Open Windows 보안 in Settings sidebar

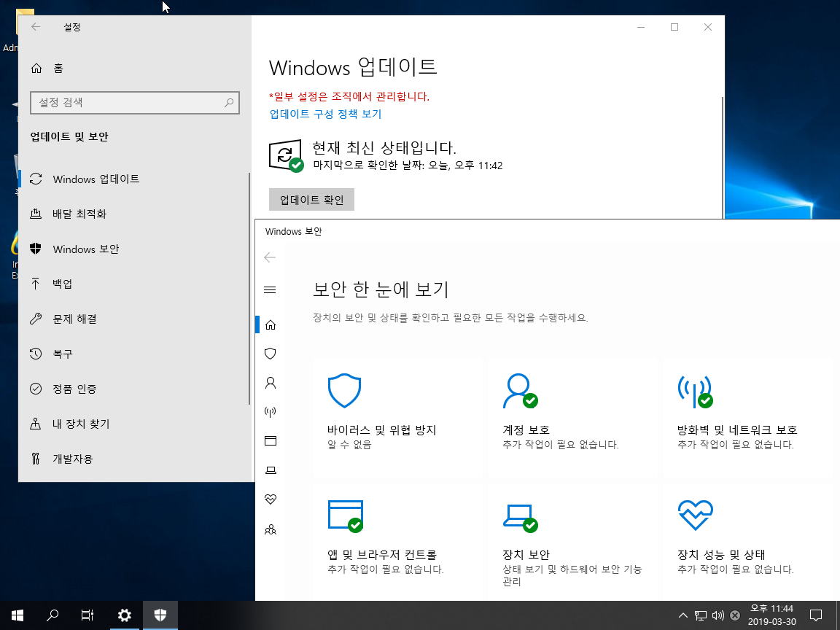click(134, 249)
